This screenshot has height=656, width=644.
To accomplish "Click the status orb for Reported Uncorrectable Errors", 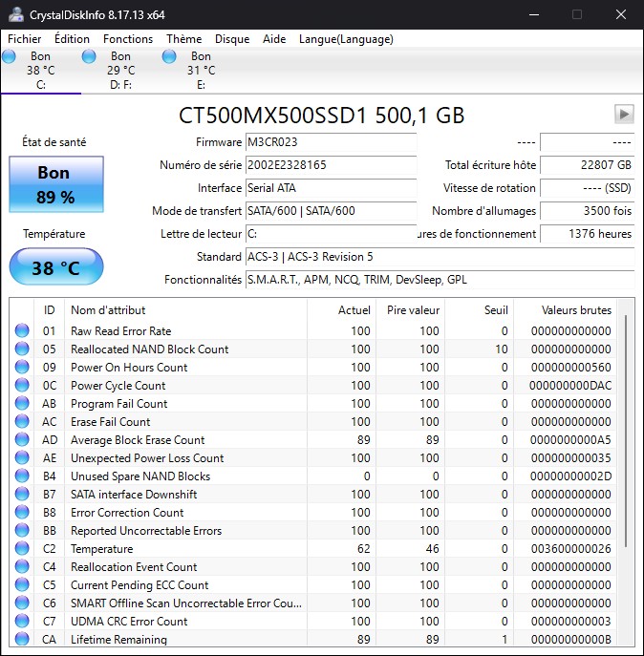I will (x=22, y=530).
